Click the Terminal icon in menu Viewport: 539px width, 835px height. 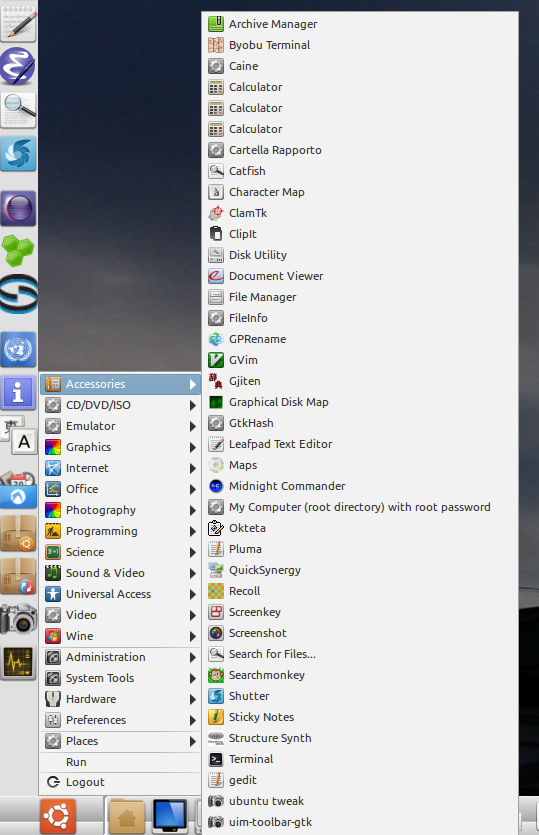216,759
